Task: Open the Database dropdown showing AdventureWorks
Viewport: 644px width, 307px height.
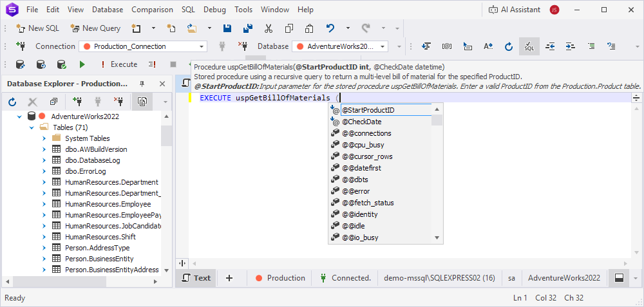Action: tap(383, 46)
